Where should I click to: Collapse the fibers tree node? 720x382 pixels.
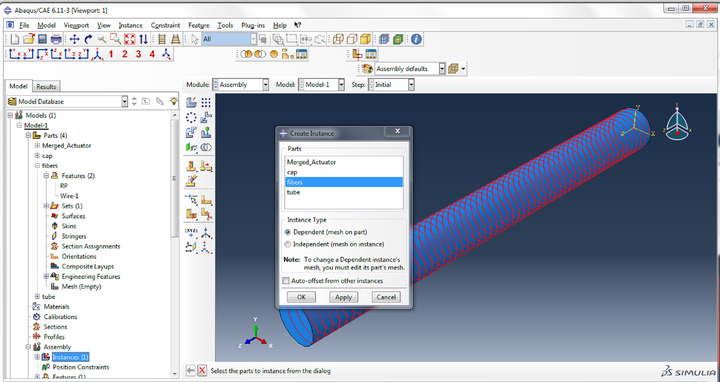point(37,166)
